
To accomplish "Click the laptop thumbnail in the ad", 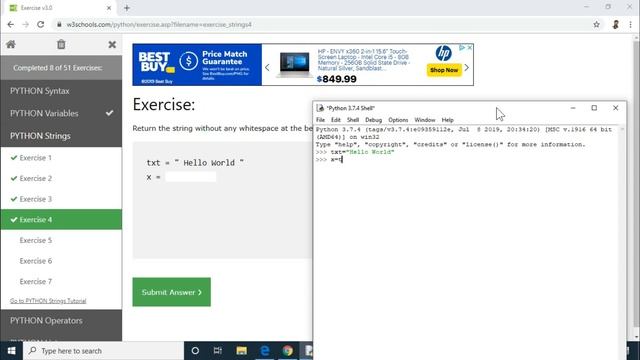I will 294,64.
